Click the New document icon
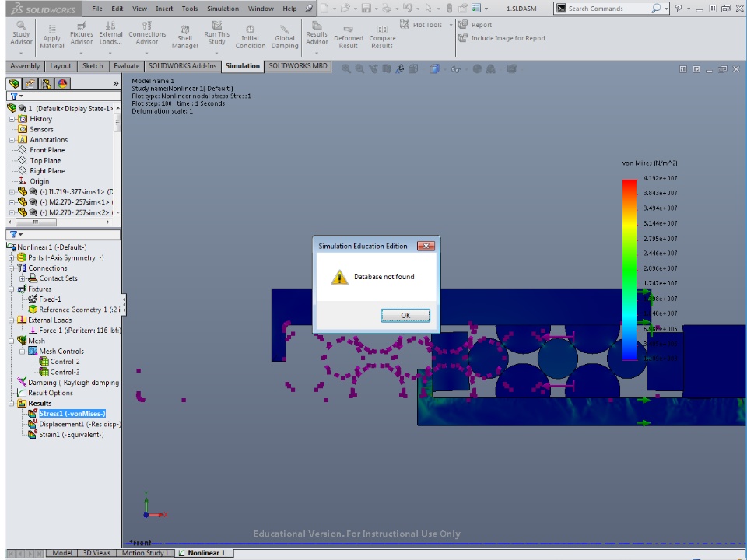747x560 pixels. click(x=324, y=8)
